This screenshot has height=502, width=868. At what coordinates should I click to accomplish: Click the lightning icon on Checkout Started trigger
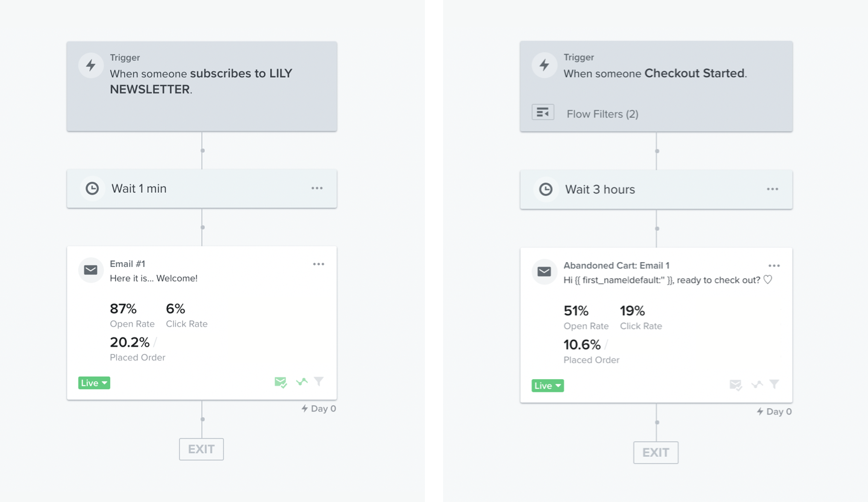pos(544,65)
